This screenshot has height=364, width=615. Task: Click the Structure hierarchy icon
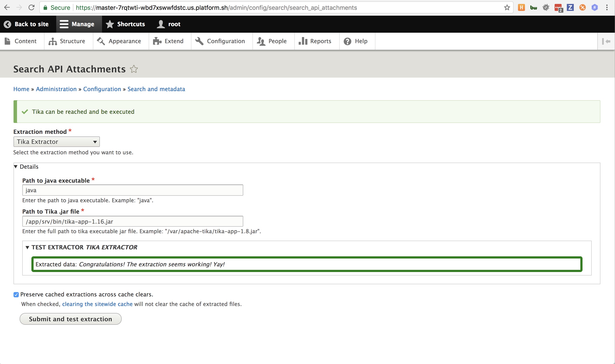pyautogui.click(x=53, y=41)
